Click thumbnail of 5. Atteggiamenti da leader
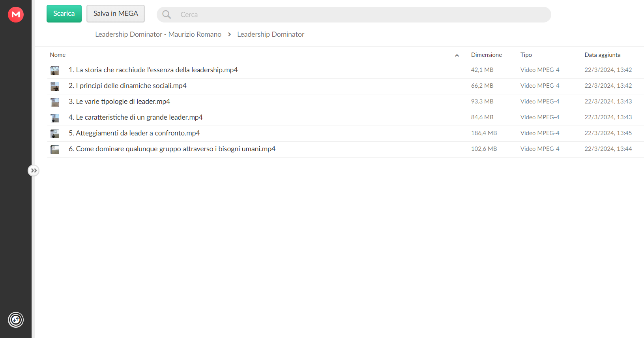 [55, 134]
